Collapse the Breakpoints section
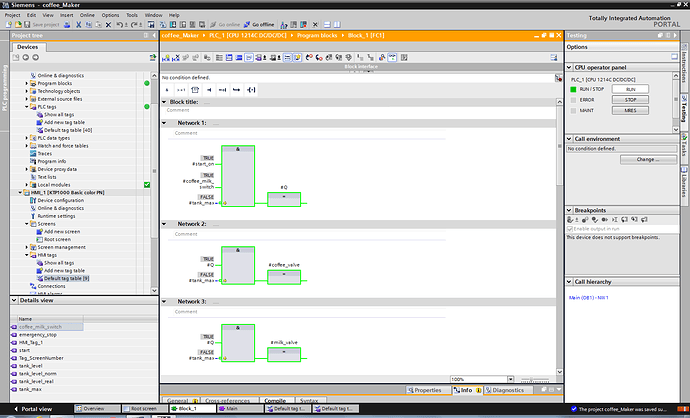 pos(569,210)
